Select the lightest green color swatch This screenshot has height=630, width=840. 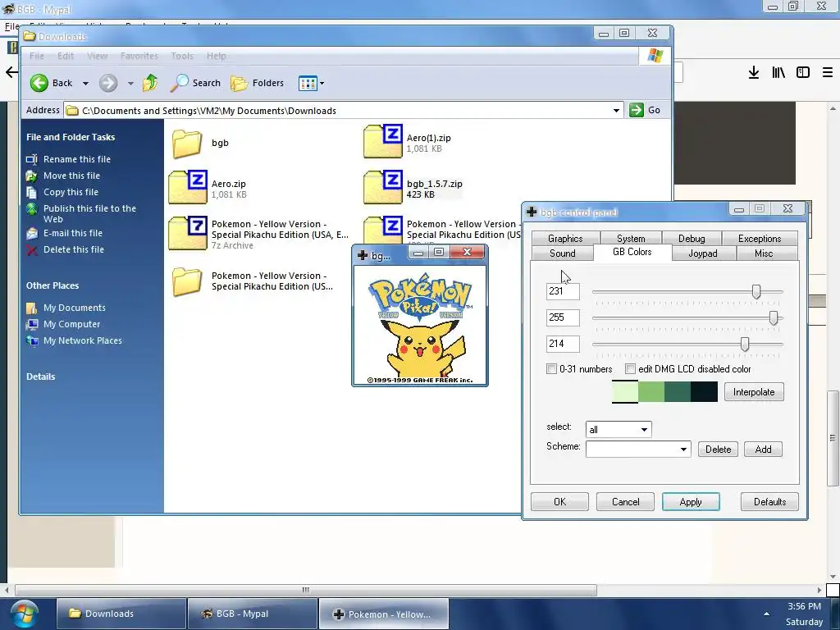[x=624, y=391]
